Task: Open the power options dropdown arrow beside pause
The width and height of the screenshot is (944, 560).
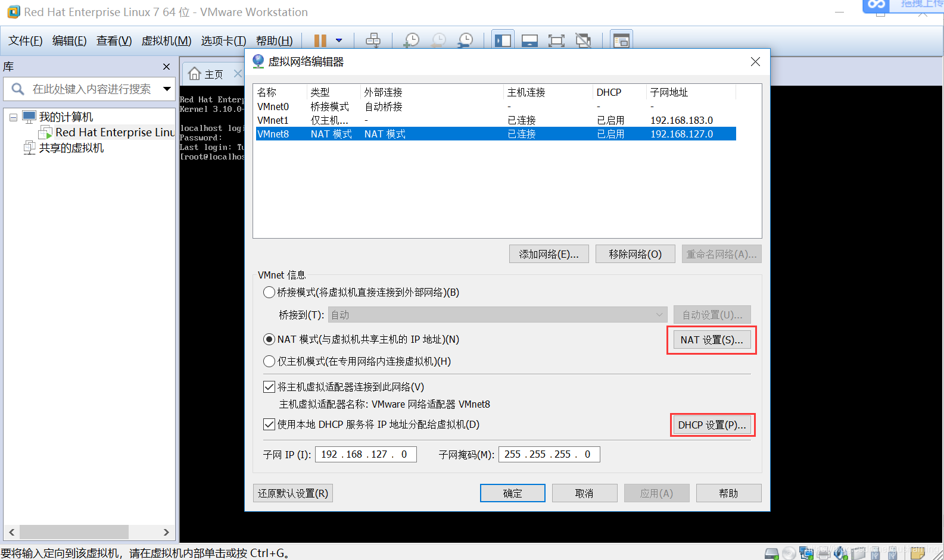Action: (339, 40)
